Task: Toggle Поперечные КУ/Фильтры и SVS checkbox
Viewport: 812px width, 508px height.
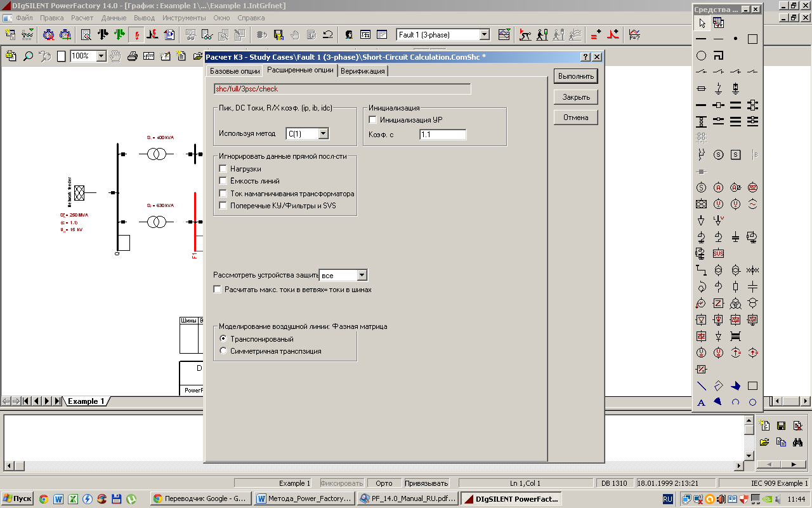Action: pyautogui.click(x=223, y=206)
